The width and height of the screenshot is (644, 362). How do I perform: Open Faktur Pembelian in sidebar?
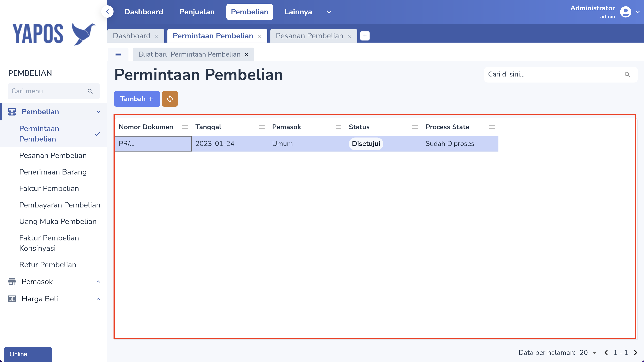pos(49,188)
